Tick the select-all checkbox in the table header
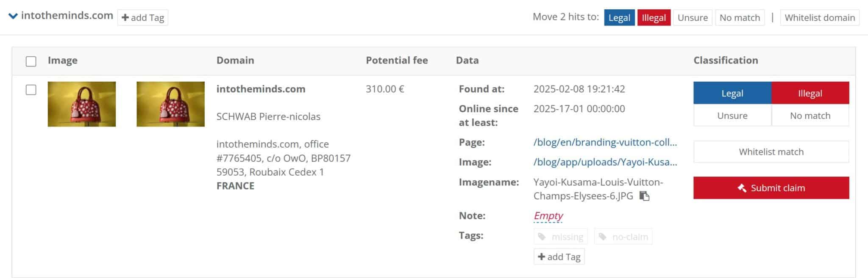868x278 pixels. (x=31, y=61)
